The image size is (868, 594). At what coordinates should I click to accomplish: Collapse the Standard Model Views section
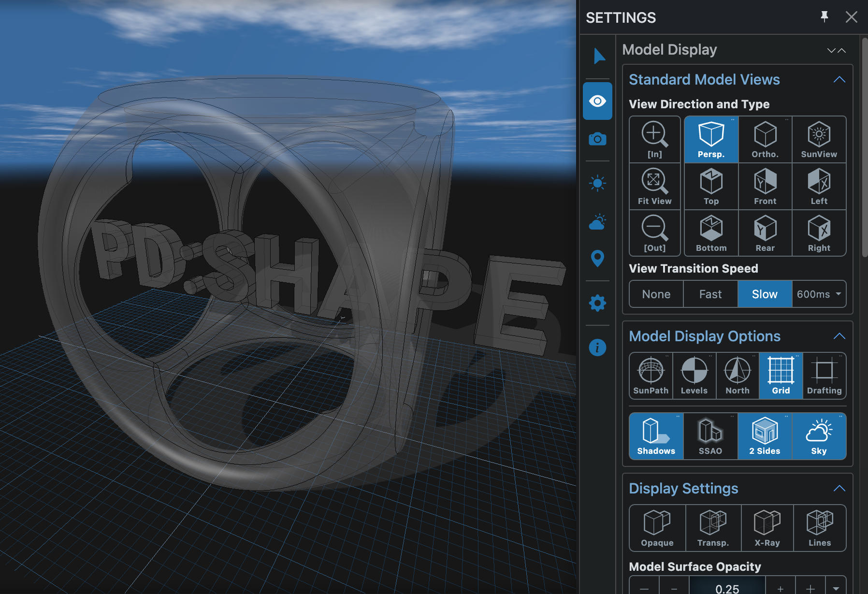pyautogui.click(x=839, y=80)
